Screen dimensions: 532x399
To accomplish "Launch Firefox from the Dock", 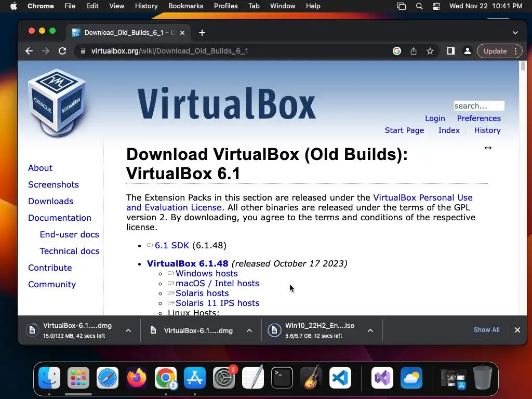I will click(x=137, y=378).
